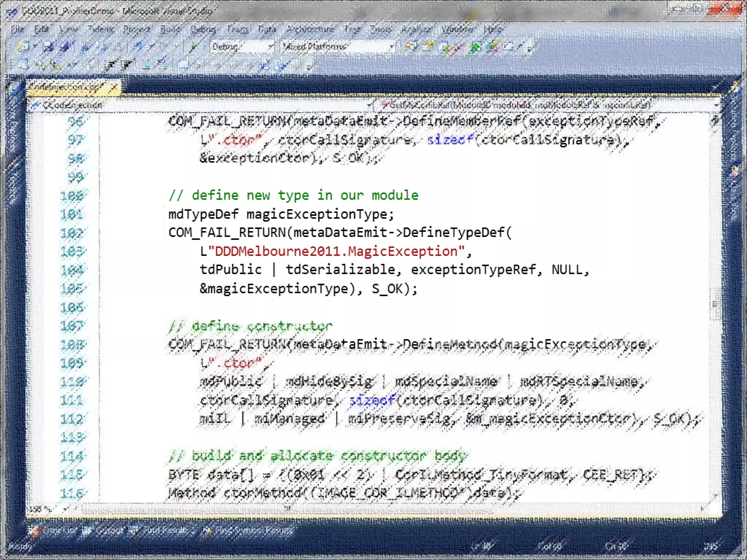
Task: Open the Debug solution configuration dropdown
Action: pos(270,47)
